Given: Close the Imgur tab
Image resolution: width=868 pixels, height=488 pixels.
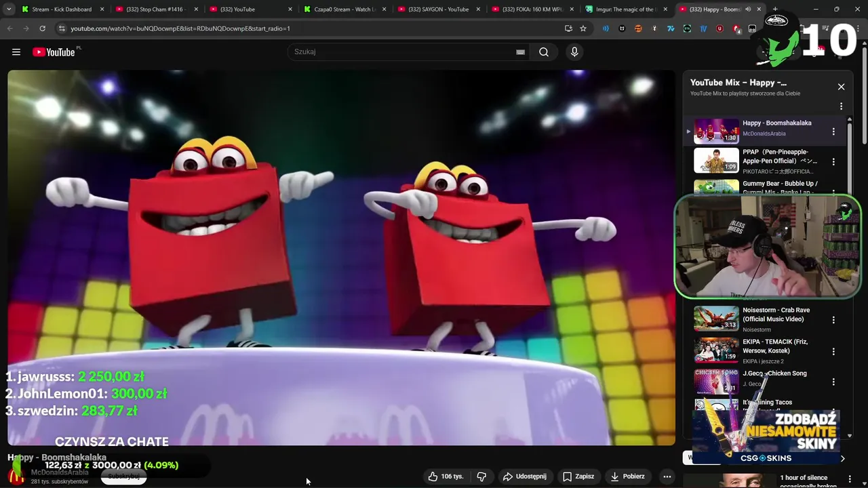Looking at the screenshot, I should [x=665, y=9].
